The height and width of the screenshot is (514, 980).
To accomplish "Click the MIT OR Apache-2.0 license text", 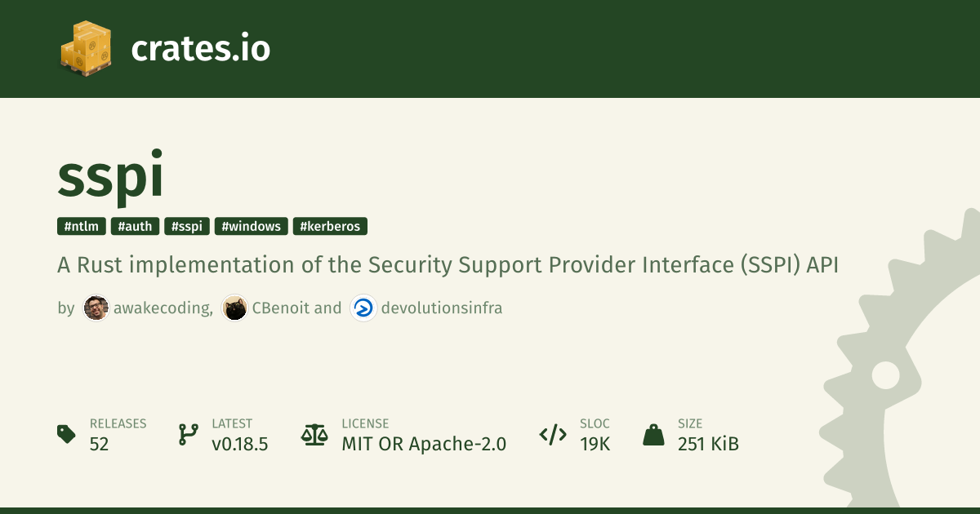I will (424, 443).
